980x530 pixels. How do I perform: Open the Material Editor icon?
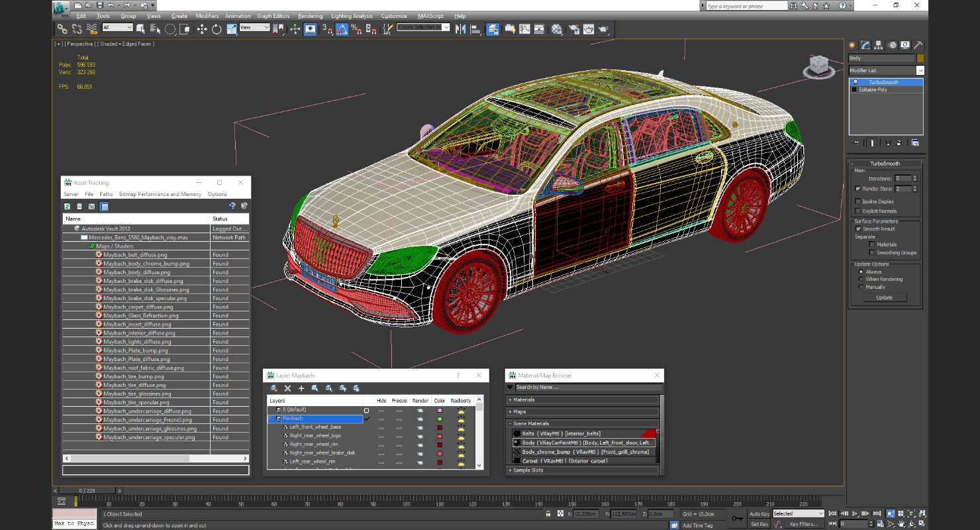(557, 29)
